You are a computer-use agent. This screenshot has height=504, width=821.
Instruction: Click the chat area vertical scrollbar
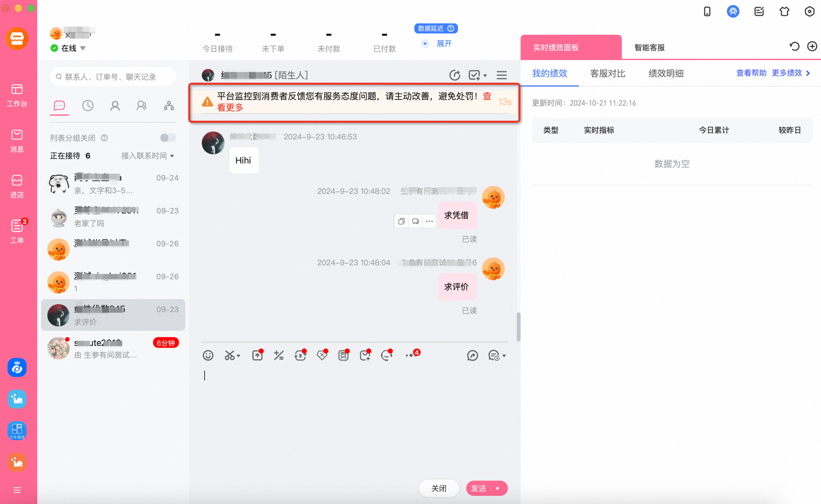518,327
